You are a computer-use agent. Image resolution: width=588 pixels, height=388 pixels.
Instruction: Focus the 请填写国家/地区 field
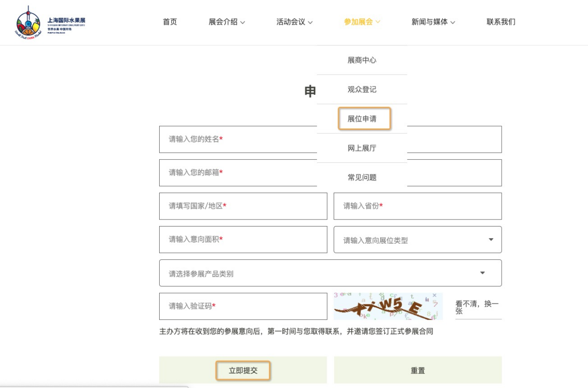243,206
